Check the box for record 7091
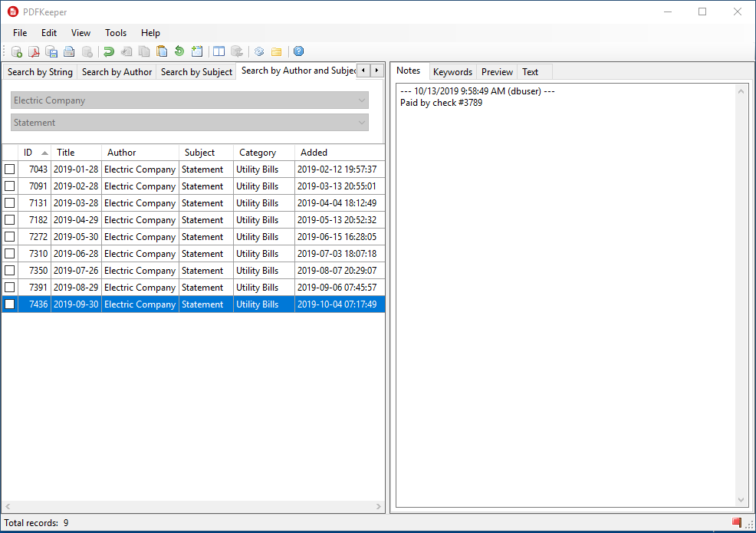 [x=10, y=186]
